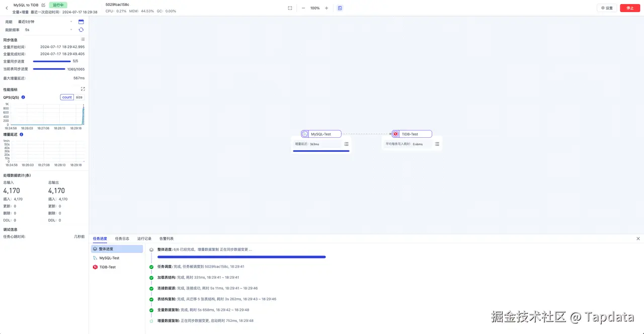Click the 运行中 status badge
The width and height of the screenshot is (644, 334).
pyautogui.click(x=58, y=5)
